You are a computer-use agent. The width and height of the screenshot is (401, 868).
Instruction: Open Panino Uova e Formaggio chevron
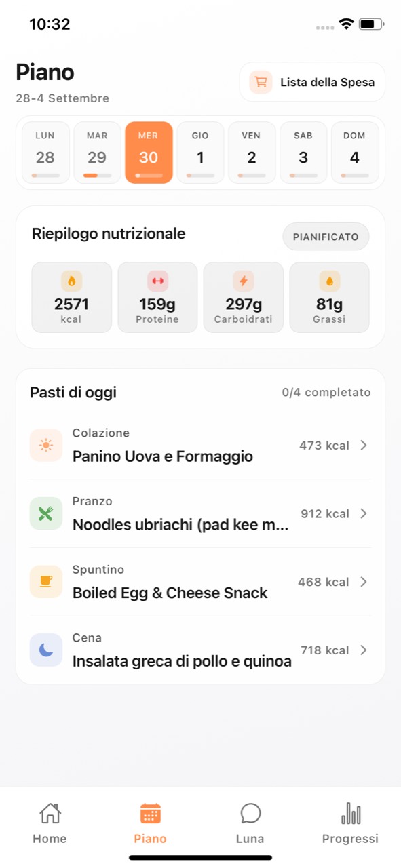[364, 446]
